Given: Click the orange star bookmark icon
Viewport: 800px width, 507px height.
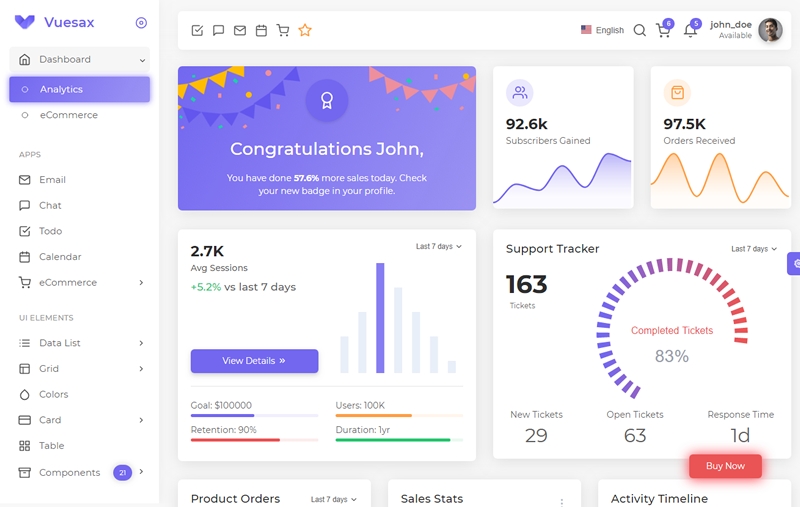Looking at the screenshot, I should [x=305, y=30].
